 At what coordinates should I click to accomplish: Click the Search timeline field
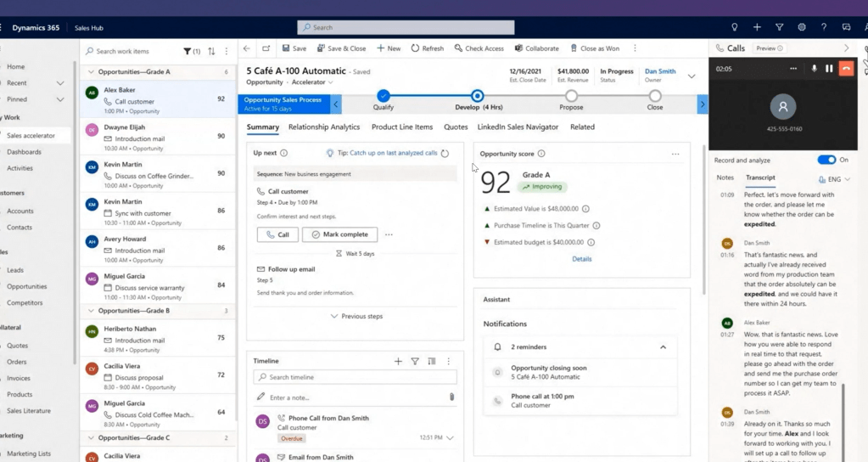tap(356, 377)
